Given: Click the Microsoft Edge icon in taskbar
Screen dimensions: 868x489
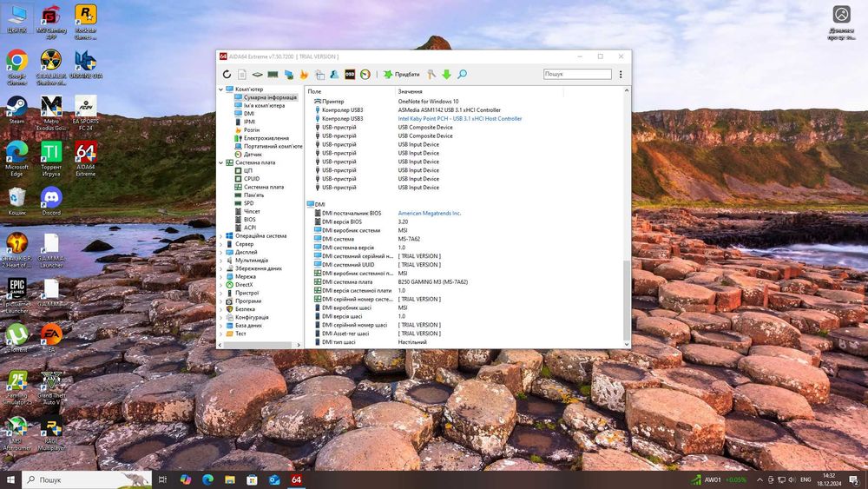Looking at the screenshot, I should (208, 479).
